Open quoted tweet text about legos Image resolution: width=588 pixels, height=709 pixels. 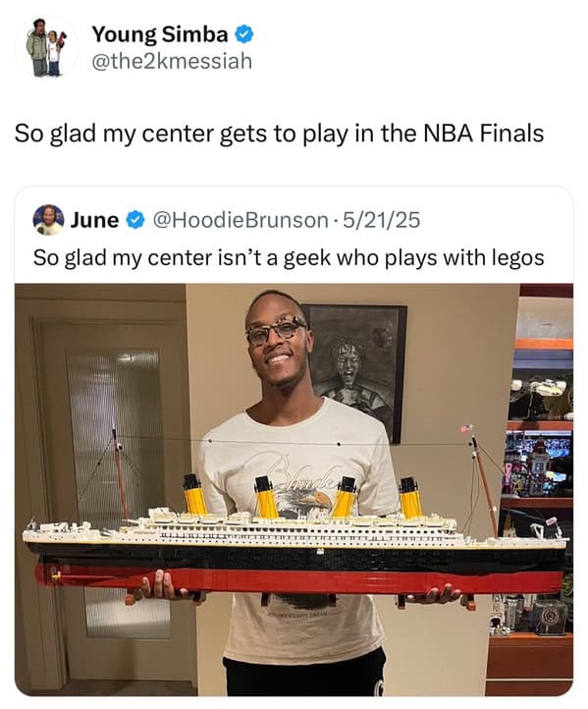289,258
